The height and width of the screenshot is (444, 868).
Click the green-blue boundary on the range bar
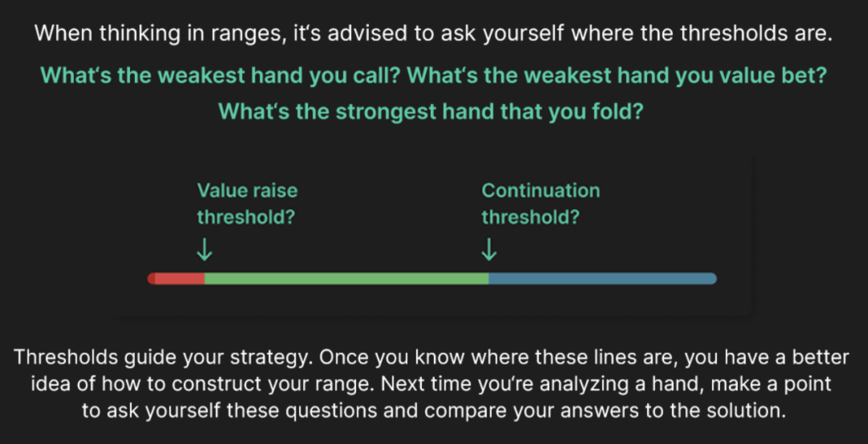coord(489,278)
